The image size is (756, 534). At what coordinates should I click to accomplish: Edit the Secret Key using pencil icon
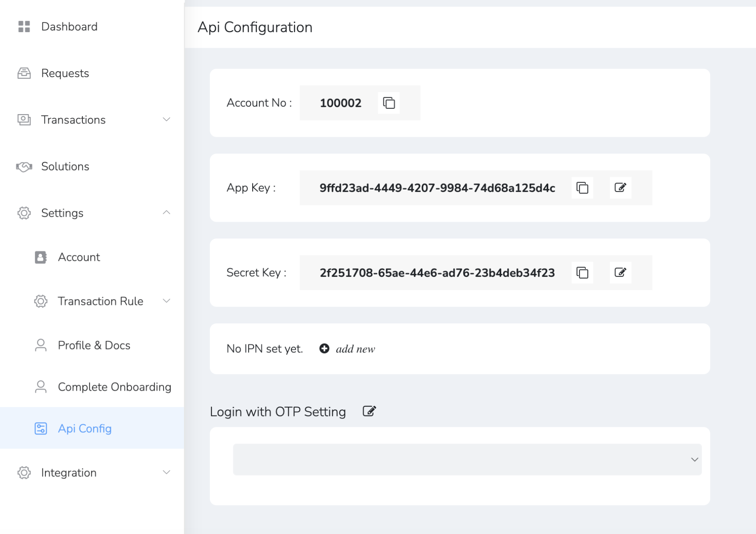point(620,272)
